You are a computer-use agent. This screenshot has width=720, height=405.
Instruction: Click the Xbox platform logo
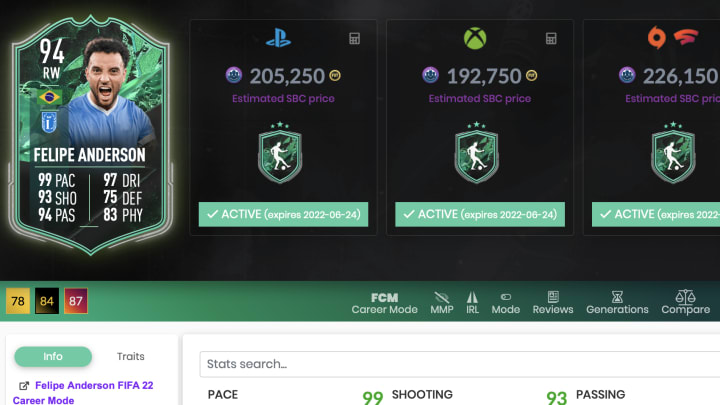pos(475,38)
